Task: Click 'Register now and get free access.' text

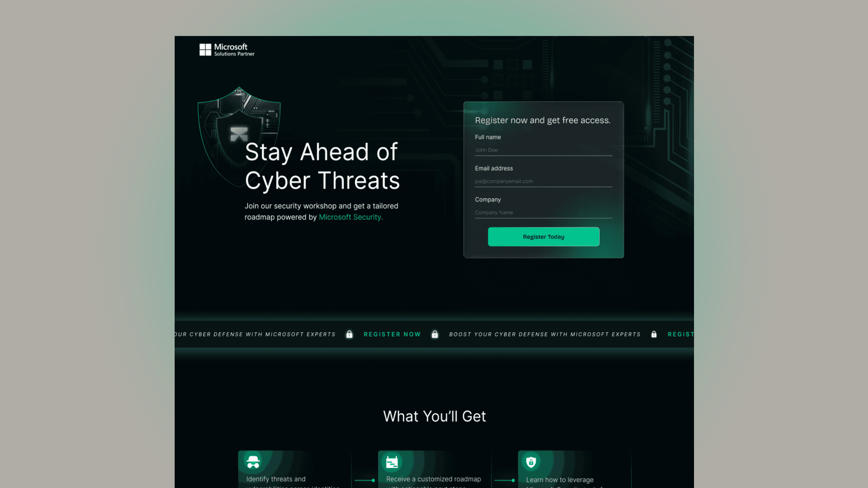Action: point(542,120)
